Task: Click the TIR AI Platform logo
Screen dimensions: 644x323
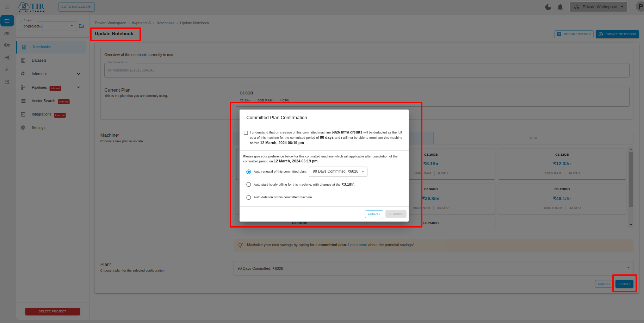Action: pos(32,7)
